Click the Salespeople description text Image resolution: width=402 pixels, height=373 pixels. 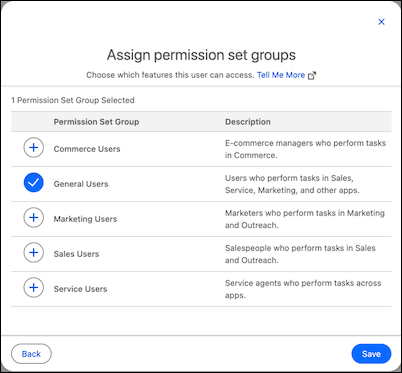[x=300, y=254]
